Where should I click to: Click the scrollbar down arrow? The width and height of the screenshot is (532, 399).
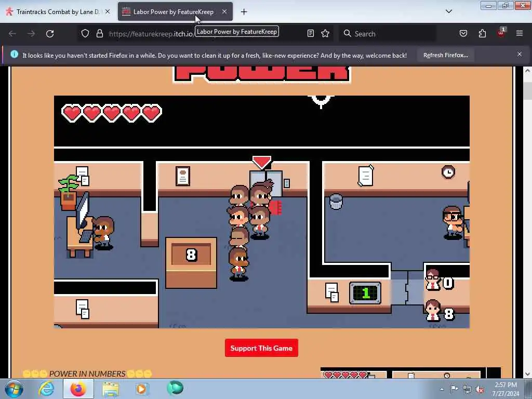[x=527, y=374]
